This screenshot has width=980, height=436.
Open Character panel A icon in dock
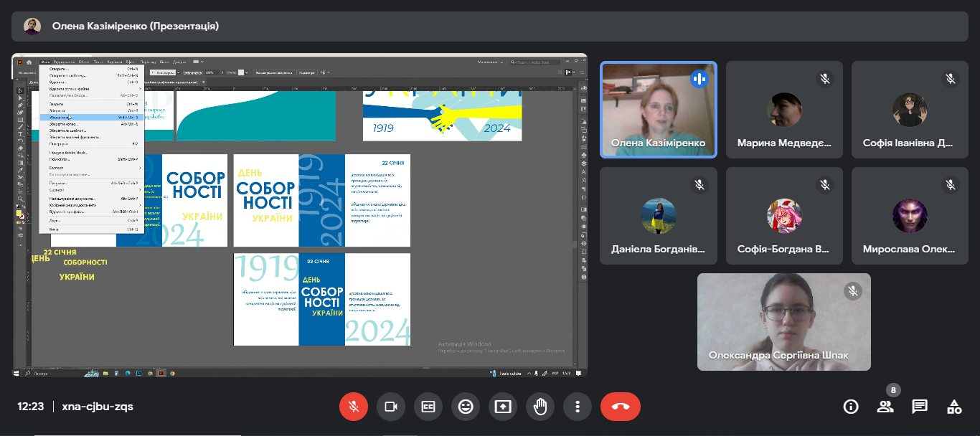point(583,172)
